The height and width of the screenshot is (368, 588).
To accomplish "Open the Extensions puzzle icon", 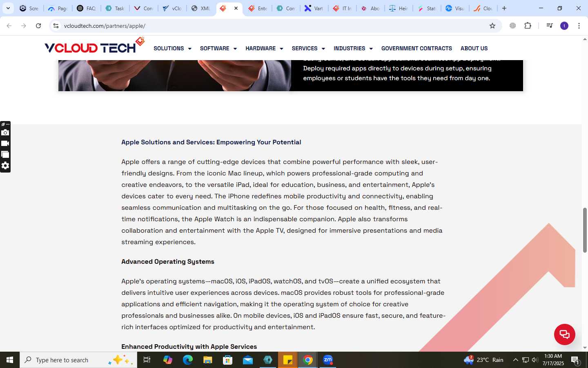I will point(528,26).
